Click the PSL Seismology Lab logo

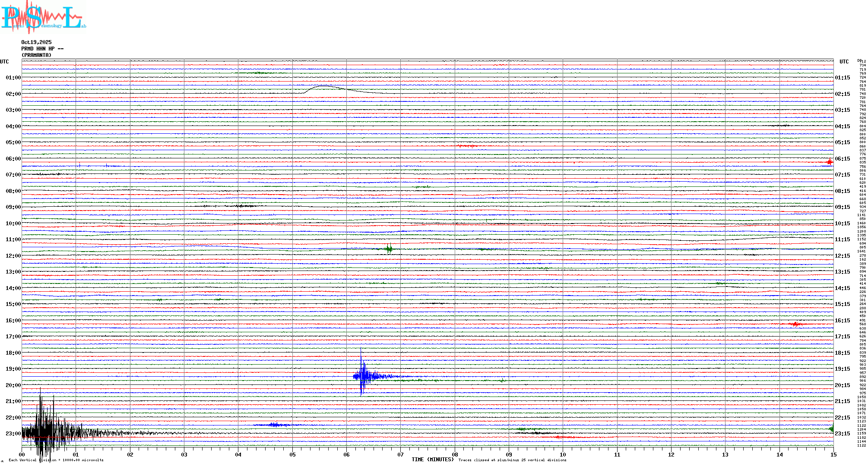point(43,17)
